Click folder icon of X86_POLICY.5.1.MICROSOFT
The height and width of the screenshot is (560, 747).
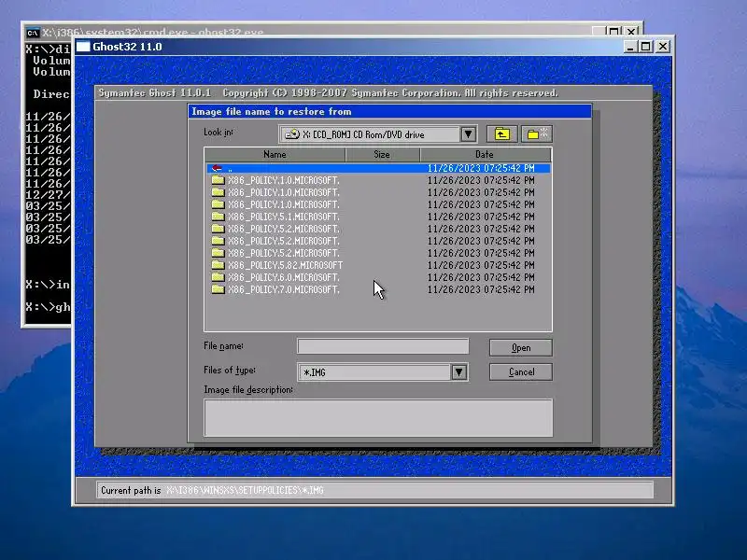[218, 217]
